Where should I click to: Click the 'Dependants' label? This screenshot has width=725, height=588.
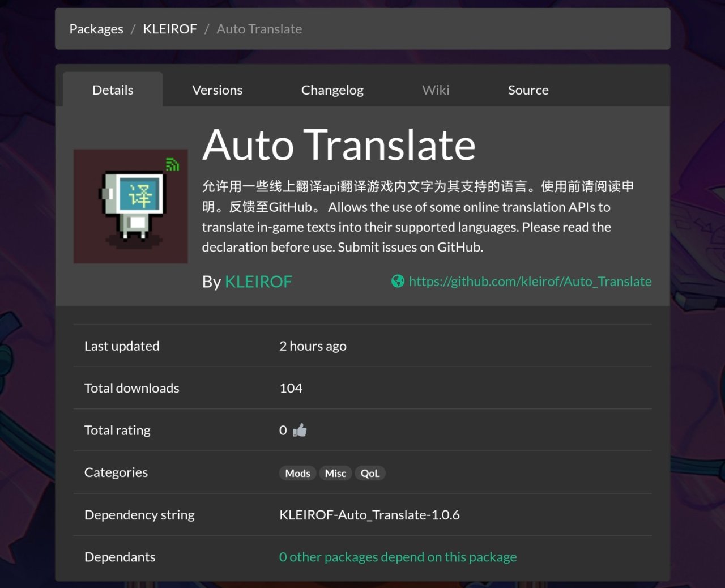tap(120, 557)
